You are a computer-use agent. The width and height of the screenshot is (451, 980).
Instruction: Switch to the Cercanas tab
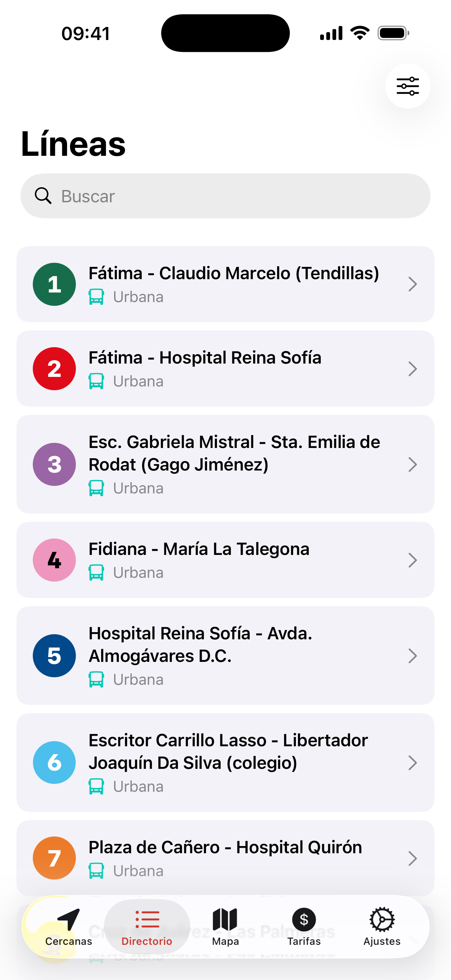(68, 927)
